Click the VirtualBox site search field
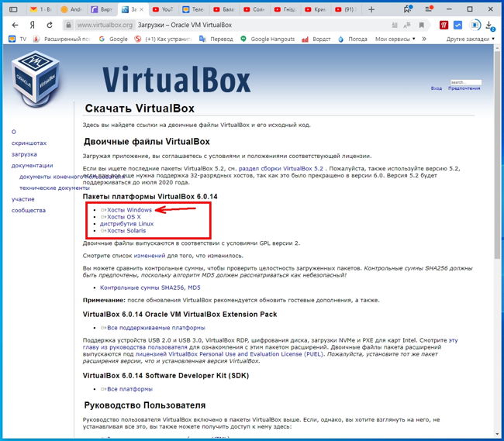The image size is (504, 441). (x=466, y=82)
